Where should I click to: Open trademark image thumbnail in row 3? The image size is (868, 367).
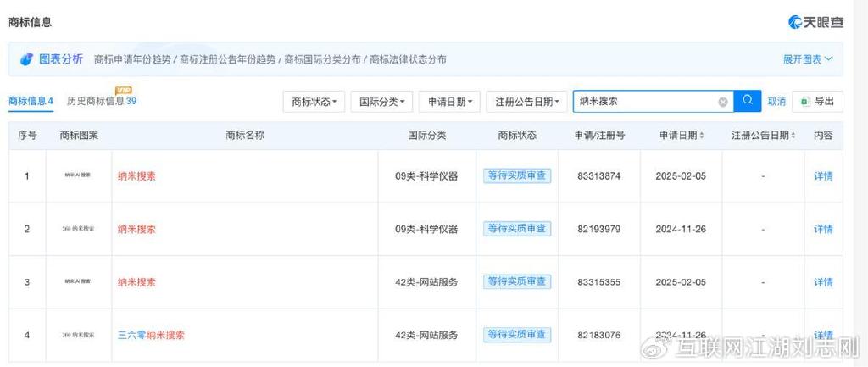pyautogui.click(x=79, y=281)
